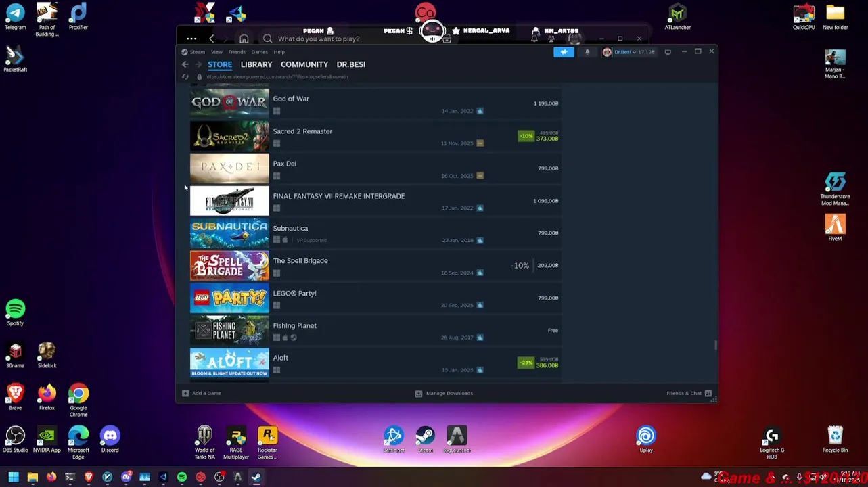Open Telegram desktop shortcut

tap(16, 17)
